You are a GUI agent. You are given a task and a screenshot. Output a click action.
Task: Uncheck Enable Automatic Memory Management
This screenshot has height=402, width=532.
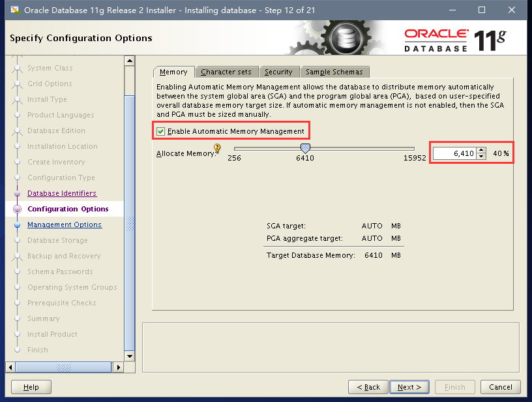tap(161, 131)
